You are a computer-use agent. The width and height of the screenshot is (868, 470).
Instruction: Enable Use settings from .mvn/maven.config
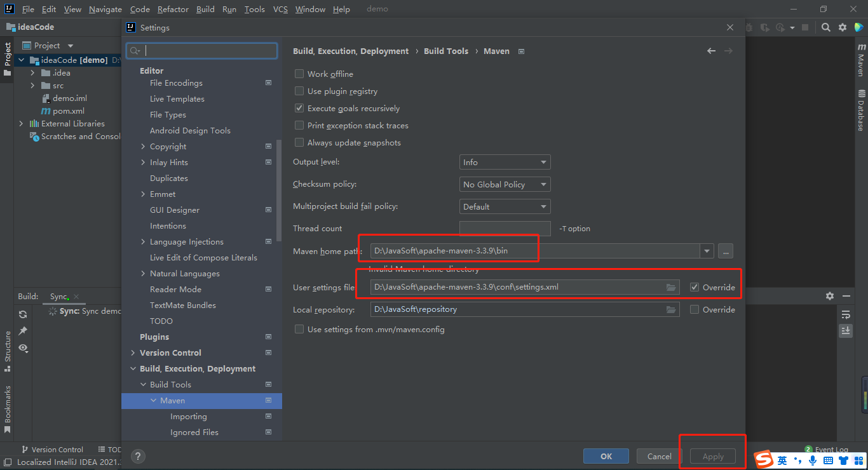pyautogui.click(x=299, y=329)
